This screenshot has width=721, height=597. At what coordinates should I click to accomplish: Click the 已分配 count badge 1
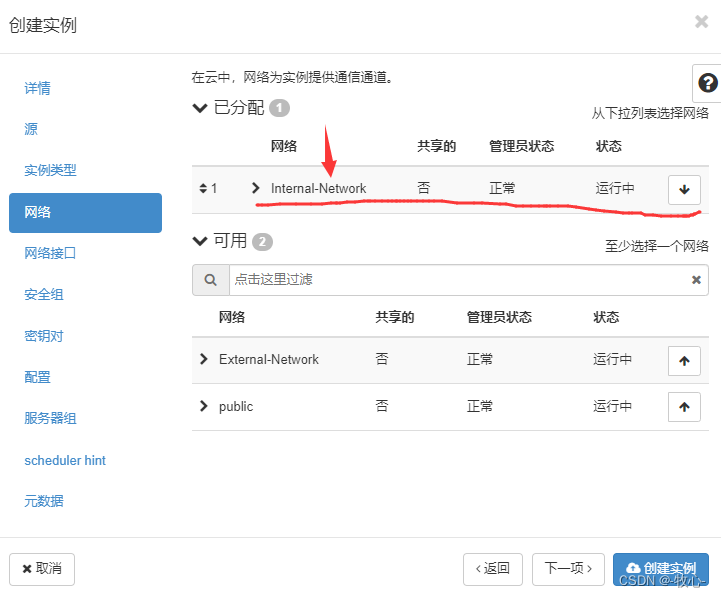click(x=279, y=109)
